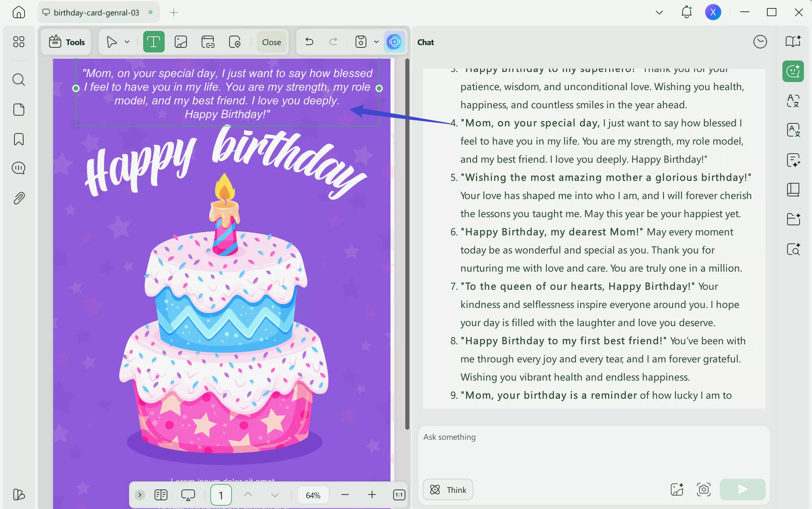Open chat history with the clock icon
Image resolution: width=812 pixels, height=509 pixels.
click(x=761, y=41)
